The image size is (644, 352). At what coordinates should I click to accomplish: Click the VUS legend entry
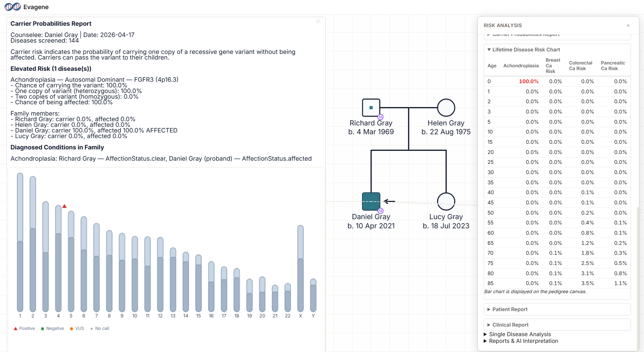click(x=77, y=328)
